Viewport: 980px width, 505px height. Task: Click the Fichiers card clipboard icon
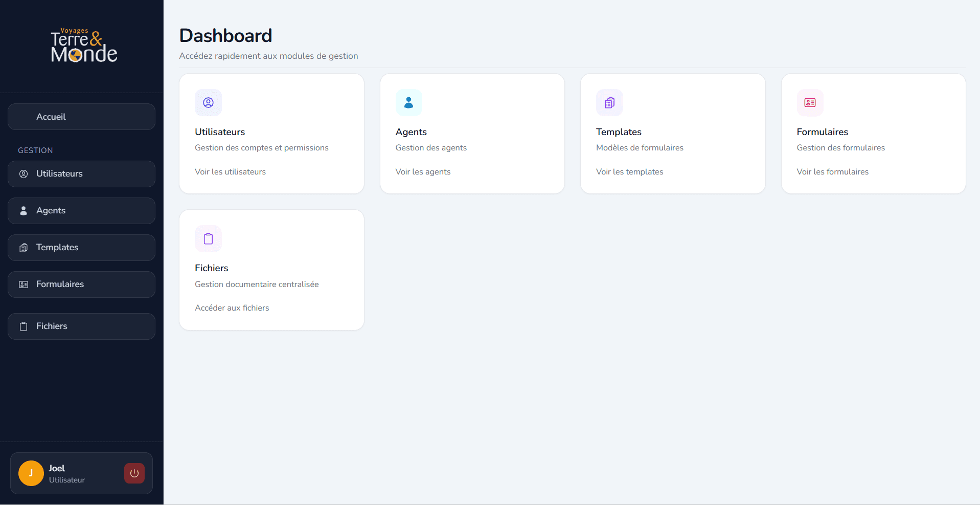[x=209, y=239]
